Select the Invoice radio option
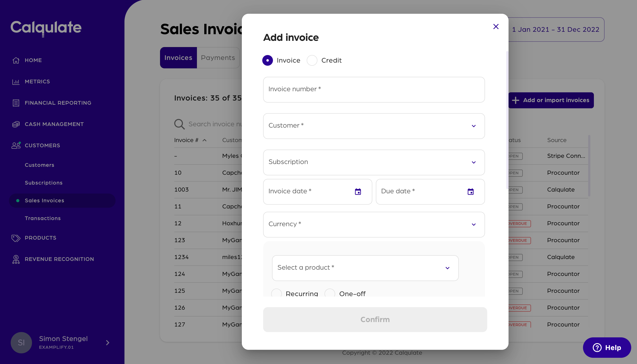637x364 pixels. pyautogui.click(x=268, y=61)
